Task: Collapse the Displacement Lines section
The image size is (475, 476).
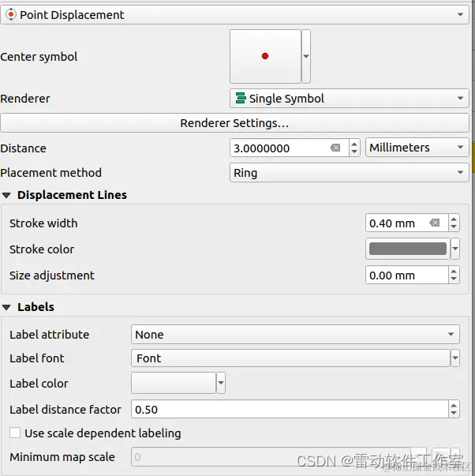Action: click(x=6, y=195)
